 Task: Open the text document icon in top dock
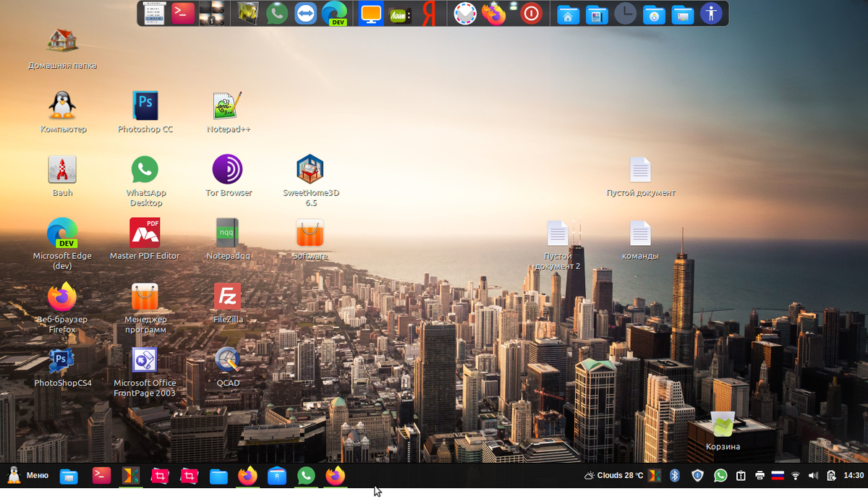click(x=154, y=13)
